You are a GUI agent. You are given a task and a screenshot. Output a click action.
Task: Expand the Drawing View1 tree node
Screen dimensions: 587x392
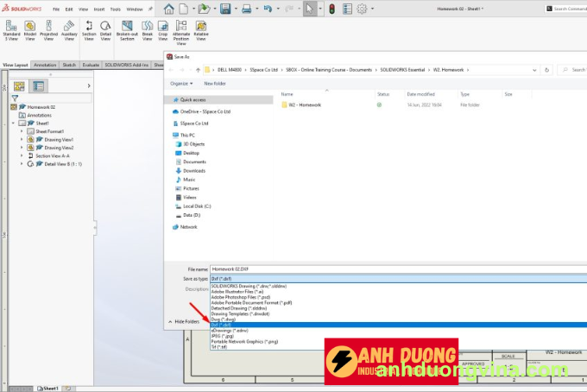(22, 139)
